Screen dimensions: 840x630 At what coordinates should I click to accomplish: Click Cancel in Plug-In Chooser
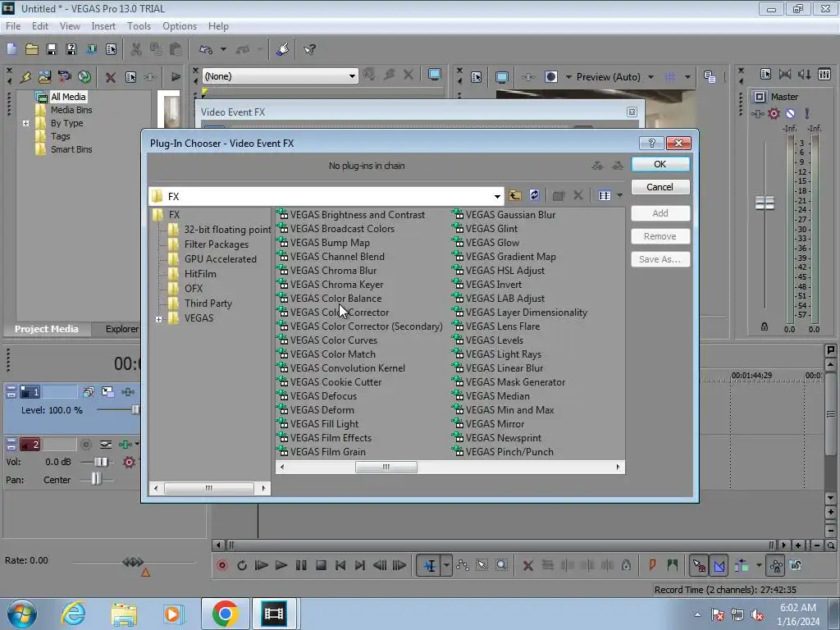(660, 187)
